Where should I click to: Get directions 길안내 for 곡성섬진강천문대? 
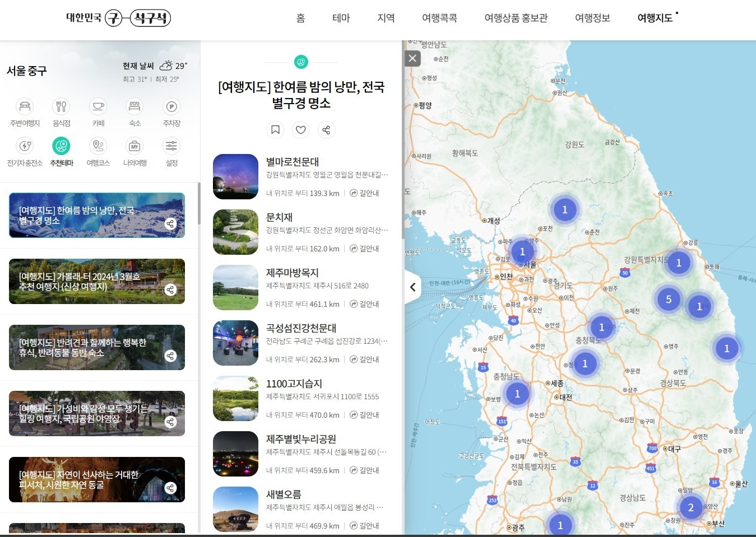click(364, 359)
